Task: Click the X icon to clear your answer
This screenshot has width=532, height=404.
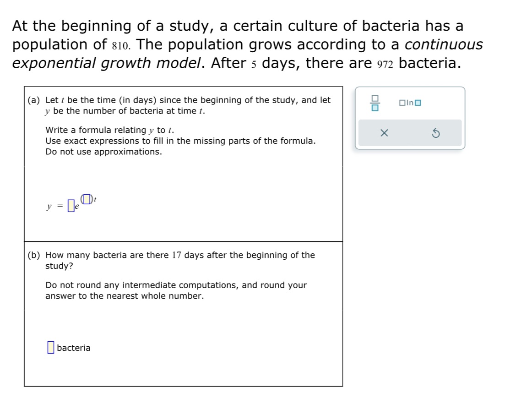Action: 384,133
